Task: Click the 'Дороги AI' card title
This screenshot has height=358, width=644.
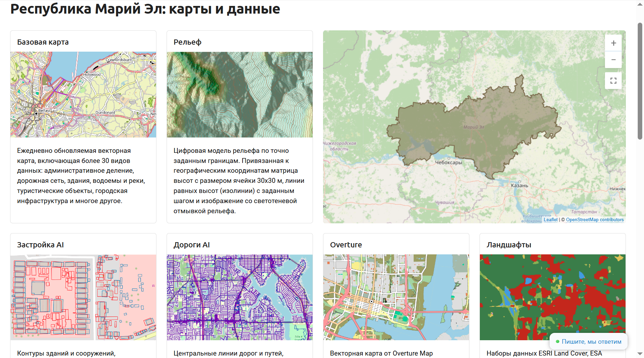Action: (192, 245)
